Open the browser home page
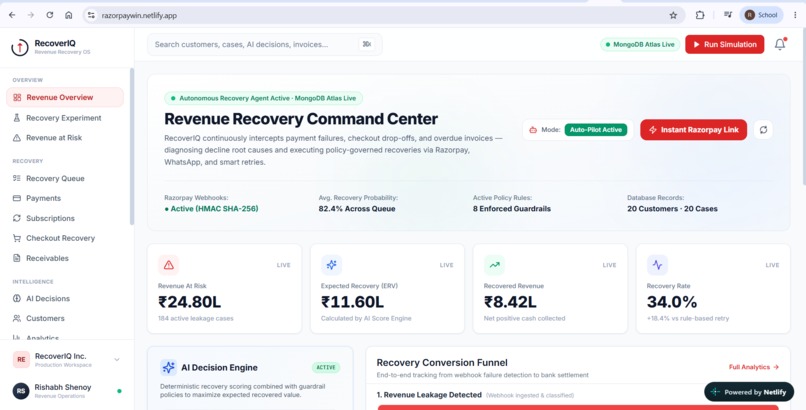 pos(68,15)
